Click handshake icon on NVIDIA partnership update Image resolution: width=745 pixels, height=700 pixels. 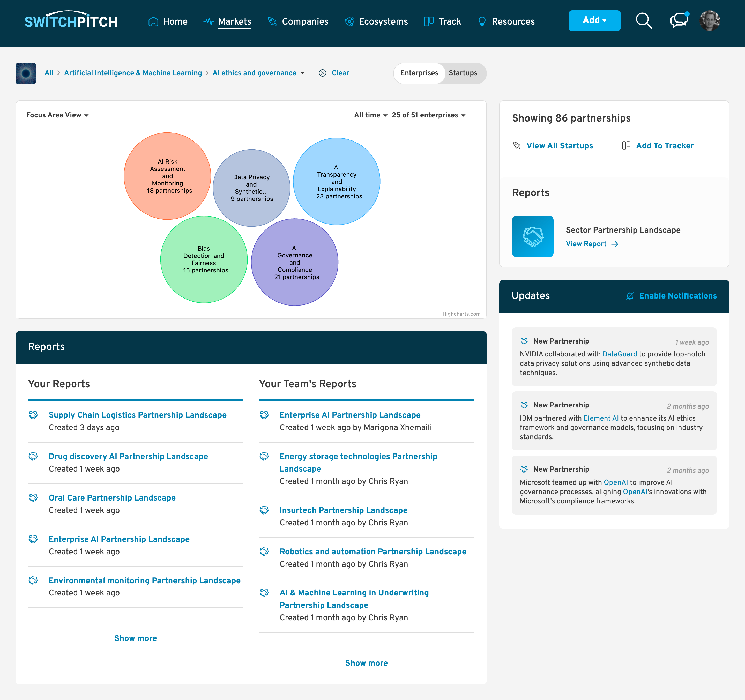point(524,341)
